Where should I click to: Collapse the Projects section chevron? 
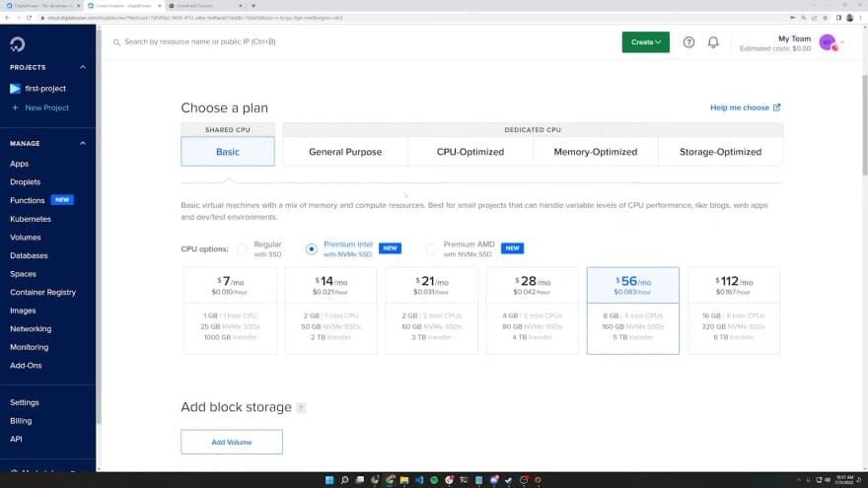coord(83,67)
